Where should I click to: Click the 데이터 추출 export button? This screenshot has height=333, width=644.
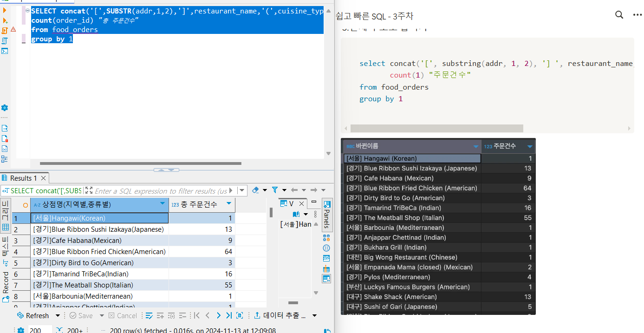click(x=280, y=315)
